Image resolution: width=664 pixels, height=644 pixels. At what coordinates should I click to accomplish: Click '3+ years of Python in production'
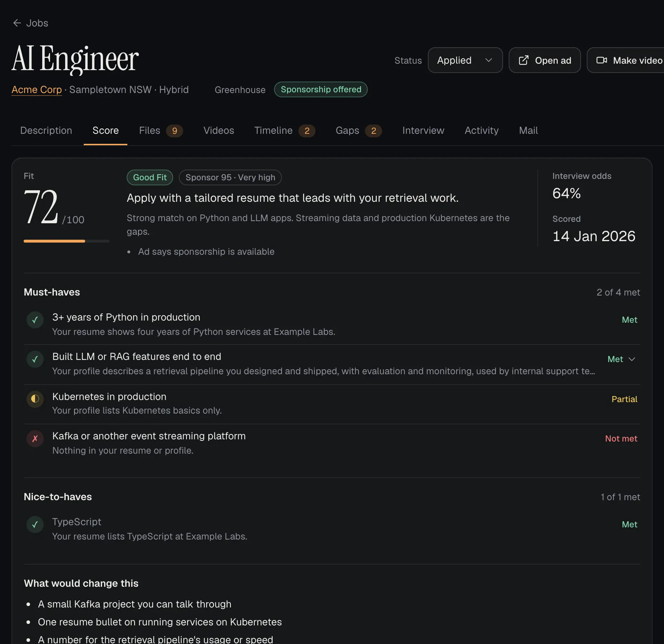(126, 317)
